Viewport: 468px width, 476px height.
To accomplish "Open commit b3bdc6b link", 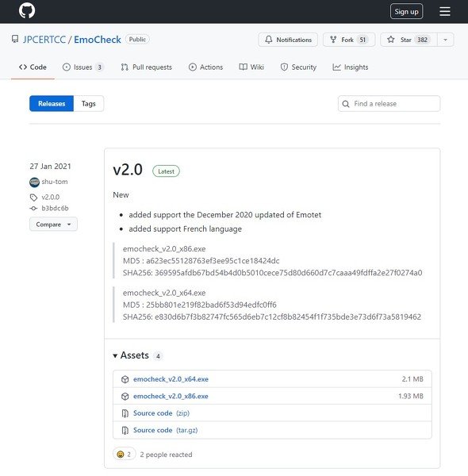I will point(55,208).
